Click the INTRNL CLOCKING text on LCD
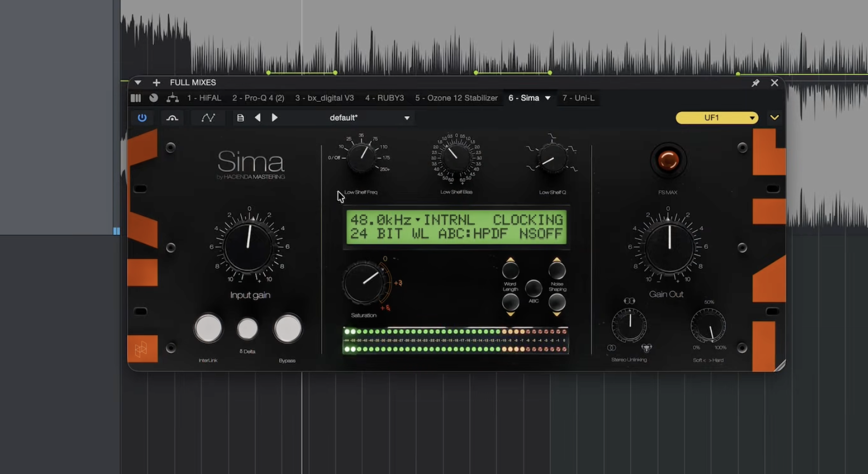This screenshot has height=474, width=868. (x=493, y=220)
